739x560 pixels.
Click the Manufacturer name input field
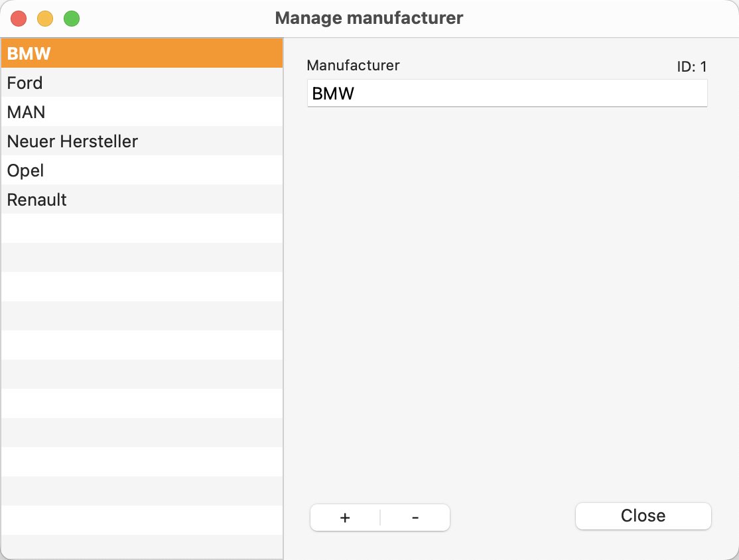pyautogui.click(x=507, y=94)
